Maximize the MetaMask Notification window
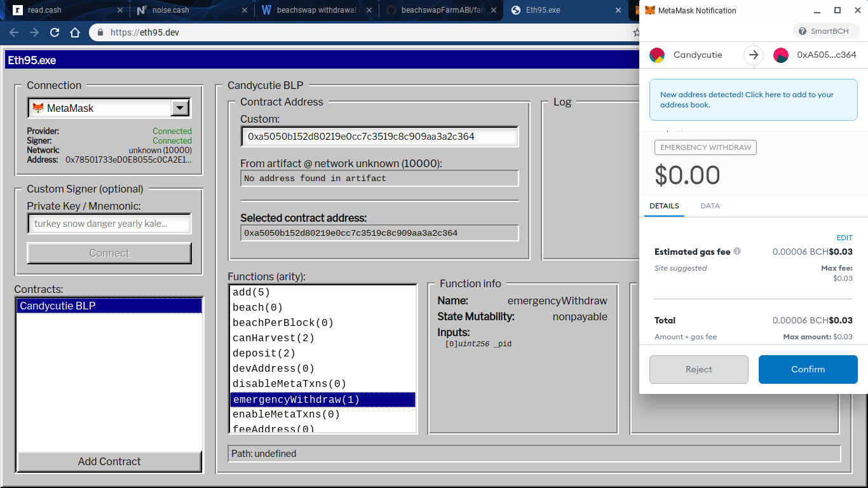This screenshot has width=868, height=488. pyautogui.click(x=837, y=10)
